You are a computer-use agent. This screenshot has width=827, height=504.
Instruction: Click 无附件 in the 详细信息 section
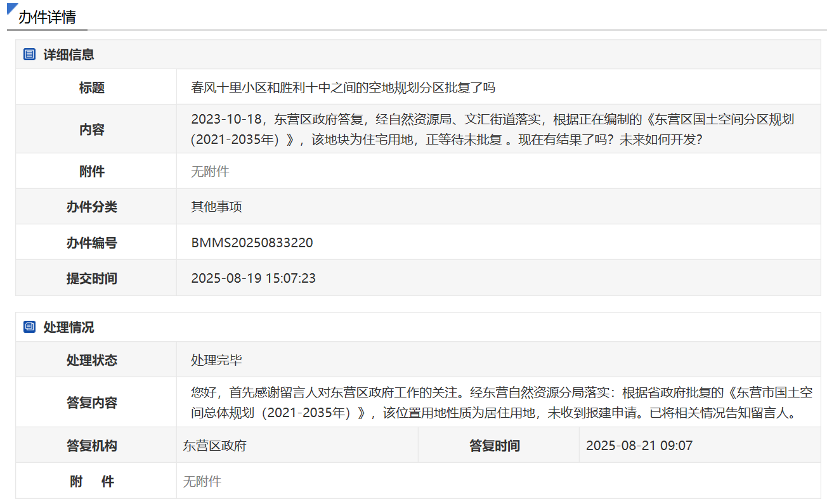tap(210, 171)
